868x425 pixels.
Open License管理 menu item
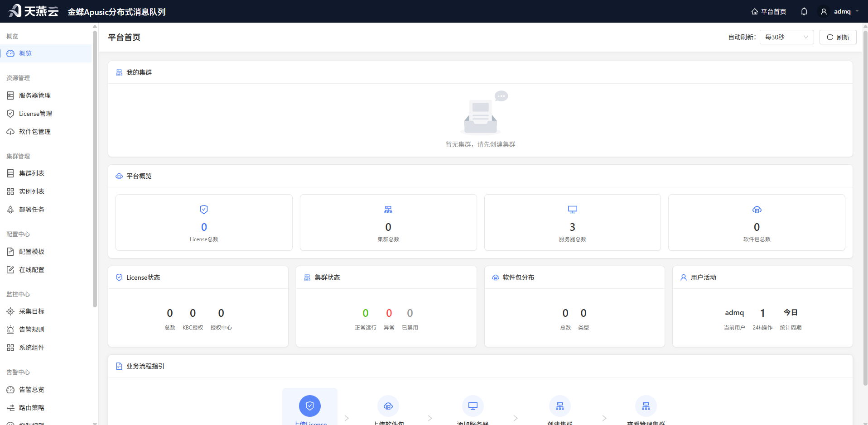click(x=46, y=114)
